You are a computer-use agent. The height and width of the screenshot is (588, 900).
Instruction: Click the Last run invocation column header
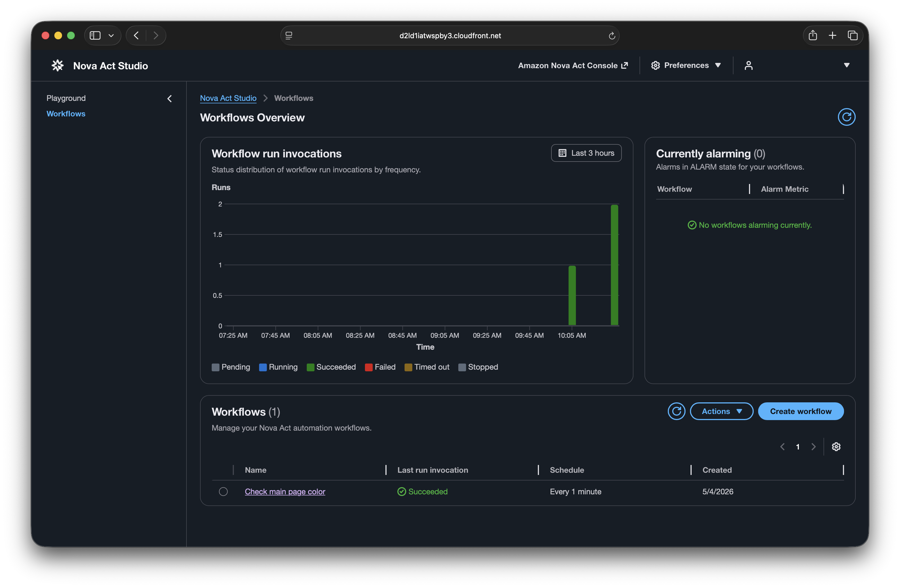[x=433, y=470]
